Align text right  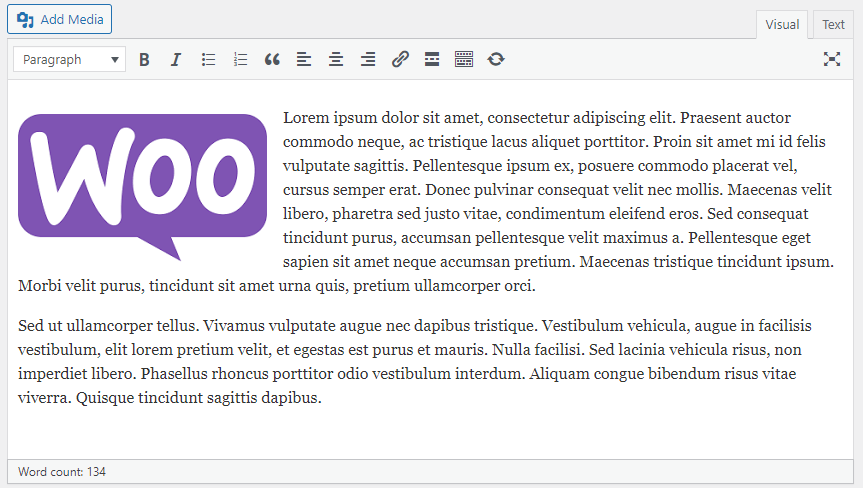368,59
